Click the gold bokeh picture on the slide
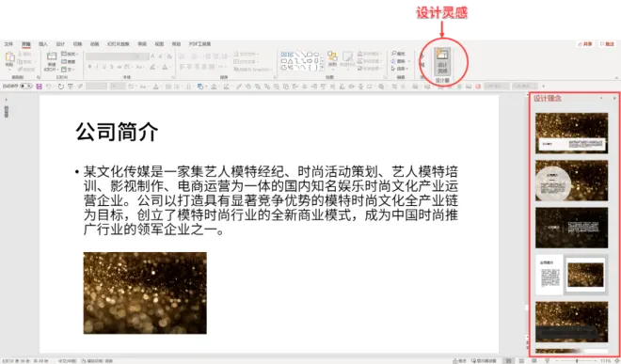Viewport: 621px width, 364px height. pos(145,293)
